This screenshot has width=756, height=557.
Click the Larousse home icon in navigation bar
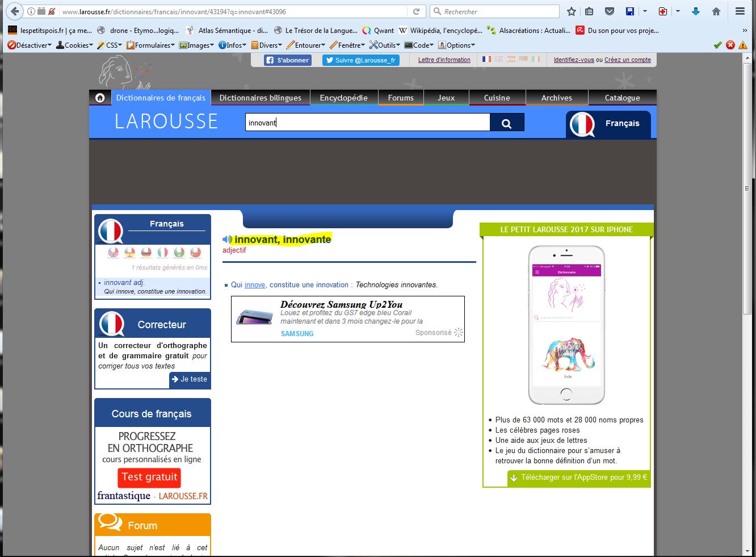(100, 98)
